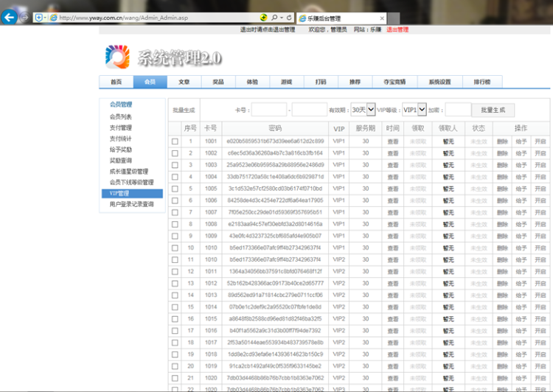Screen dimensions: 553x392
Task: Check the checkbox for row 序号 1
Action: [175, 141]
